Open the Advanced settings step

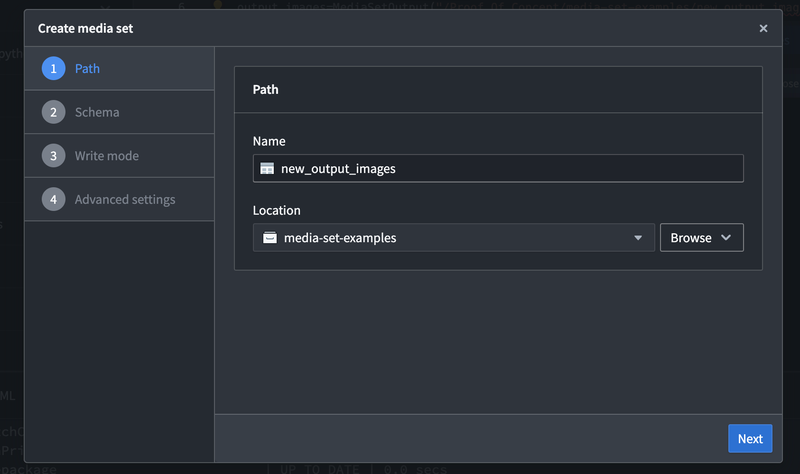pyautogui.click(x=119, y=199)
